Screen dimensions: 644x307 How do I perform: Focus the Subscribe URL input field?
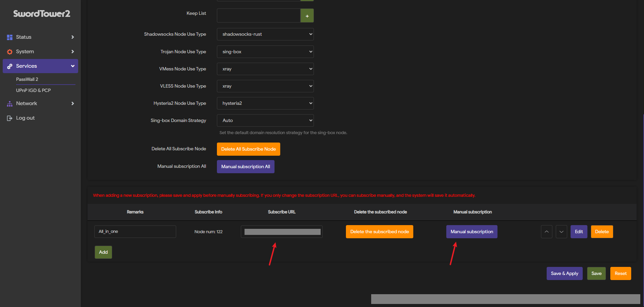pos(282,232)
